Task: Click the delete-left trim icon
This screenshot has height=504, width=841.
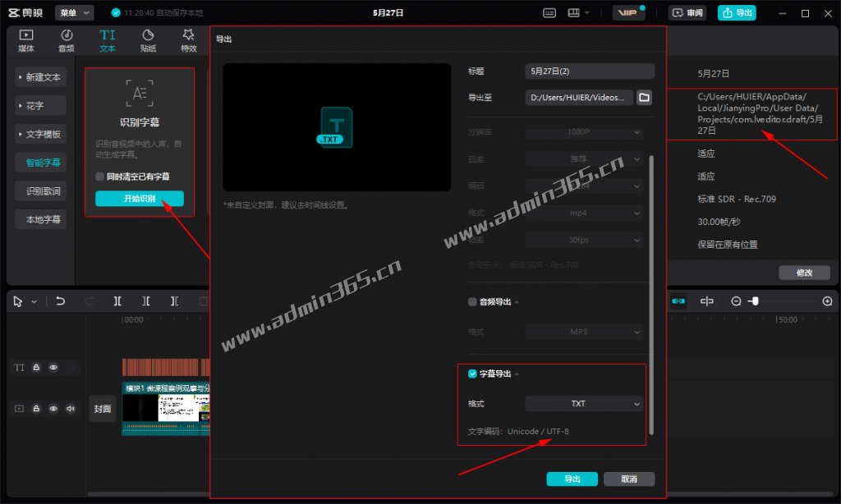Action: point(146,301)
